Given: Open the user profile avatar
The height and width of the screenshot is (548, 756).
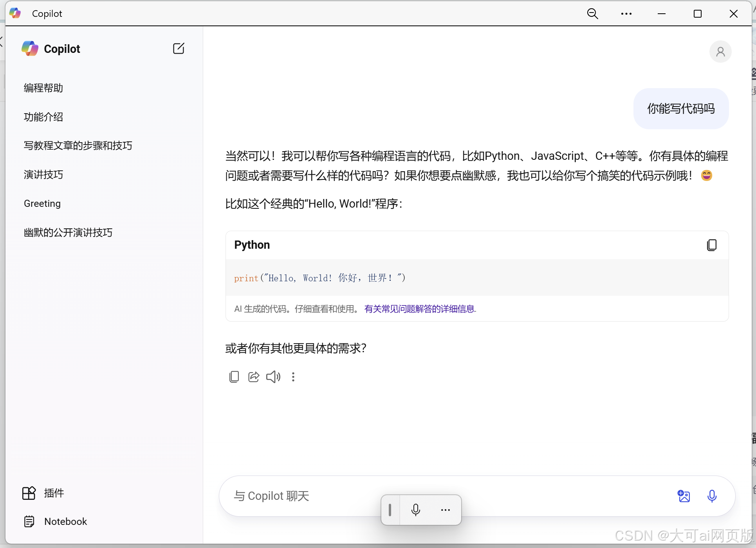Looking at the screenshot, I should 720,52.
